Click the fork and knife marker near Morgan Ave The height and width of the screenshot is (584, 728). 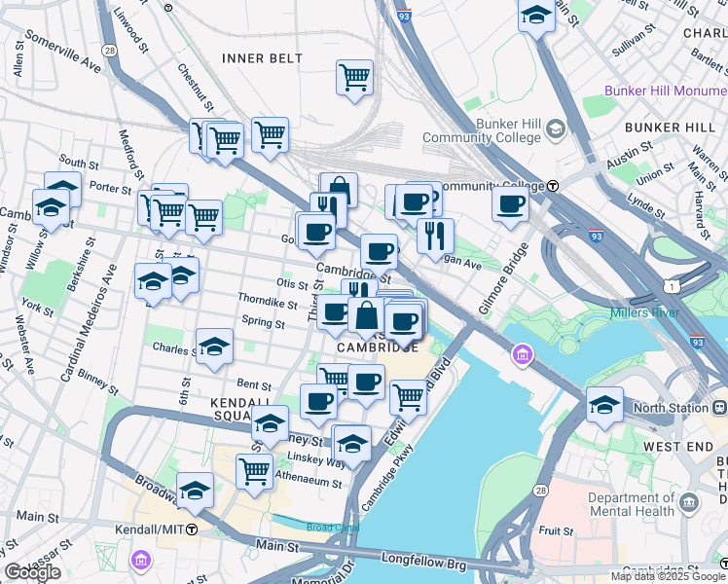[x=435, y=236]
